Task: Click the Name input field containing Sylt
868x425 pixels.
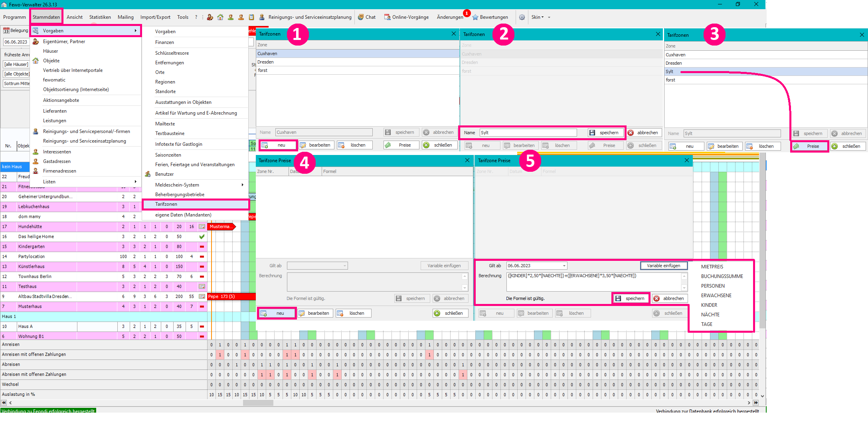Action: point(528,133)
